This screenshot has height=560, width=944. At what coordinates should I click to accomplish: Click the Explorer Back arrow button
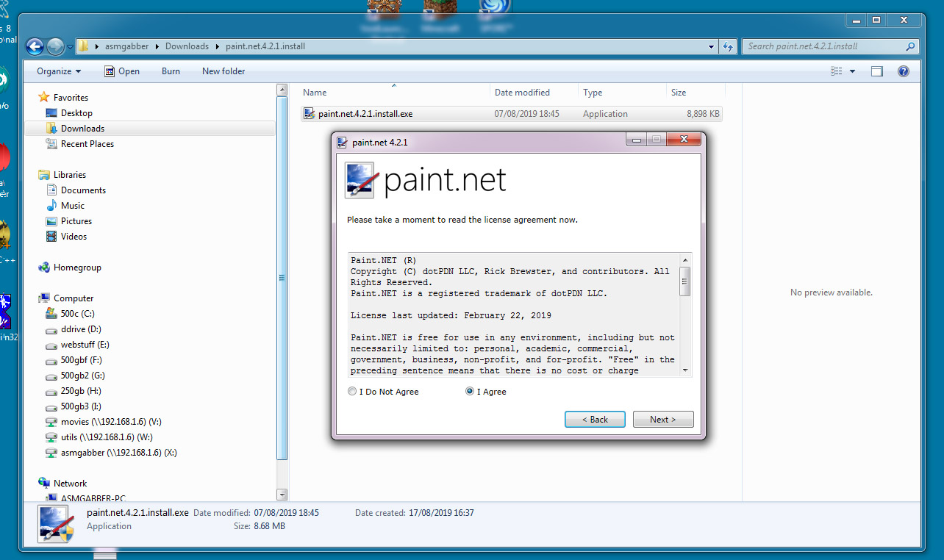pyautogui.click(x=35, y=46)
